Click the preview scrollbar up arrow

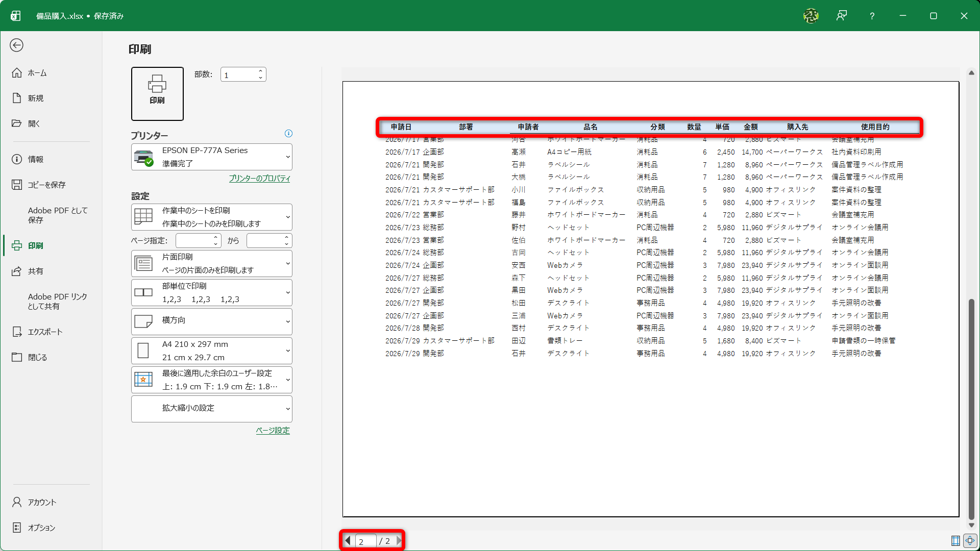pos(971,73)
